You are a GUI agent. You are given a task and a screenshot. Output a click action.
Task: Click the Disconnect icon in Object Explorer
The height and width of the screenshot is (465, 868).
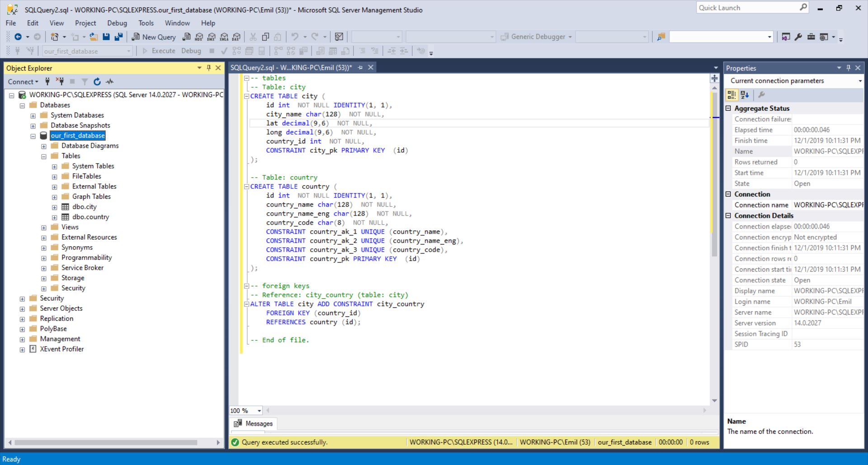tap(60, 82)
